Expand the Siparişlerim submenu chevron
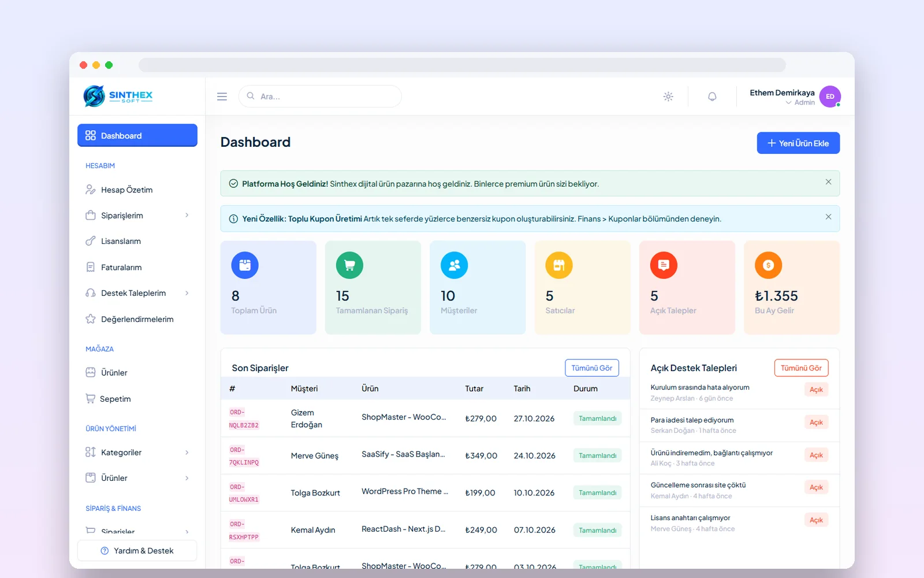The width and height of the screenshot is (924, 578). [x=187, y=215]
